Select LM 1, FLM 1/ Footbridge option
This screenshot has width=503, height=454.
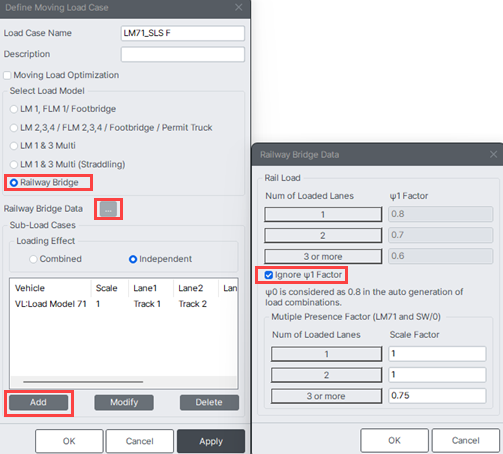tap(14, 109)
